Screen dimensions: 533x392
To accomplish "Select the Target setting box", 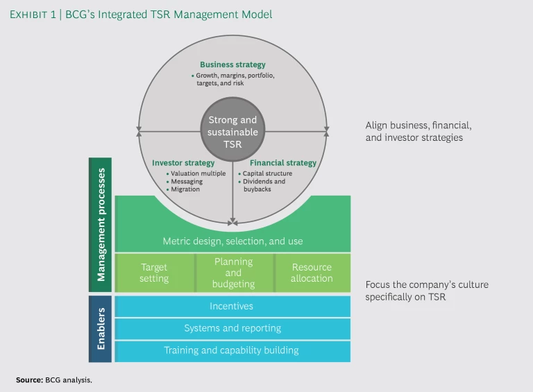I will tap(154, 273).
